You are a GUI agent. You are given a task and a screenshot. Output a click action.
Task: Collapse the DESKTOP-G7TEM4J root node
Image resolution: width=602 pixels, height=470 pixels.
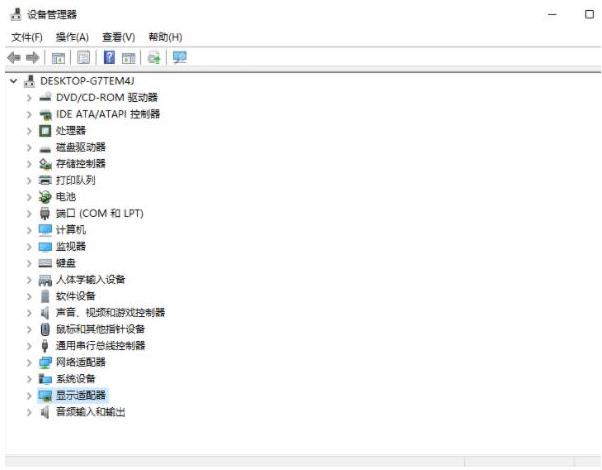[x=14, y=81]
